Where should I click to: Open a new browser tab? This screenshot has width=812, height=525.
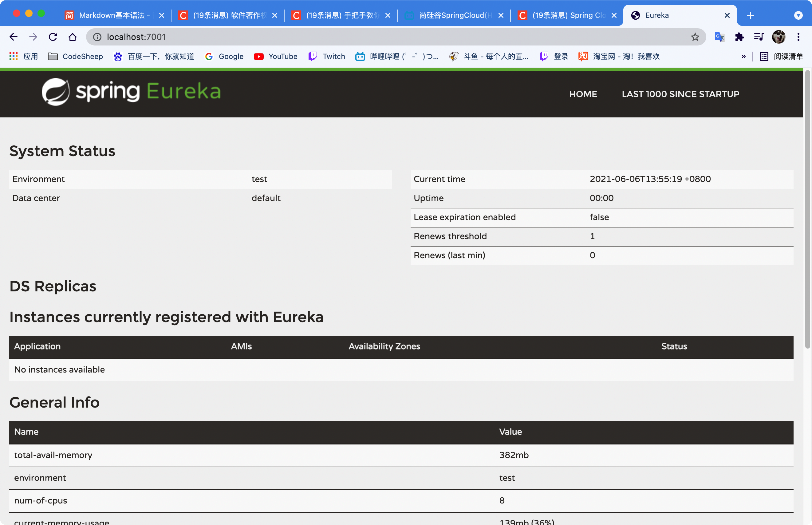pos(750,15)
